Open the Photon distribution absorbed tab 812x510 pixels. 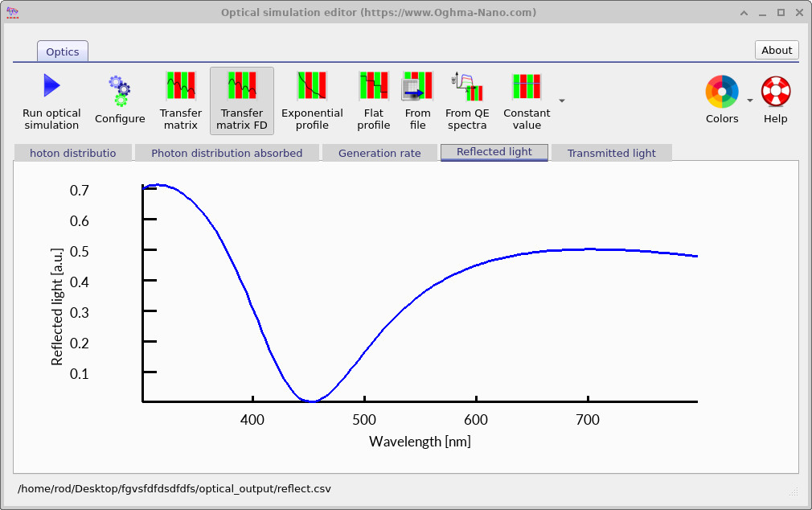tap(227, 153)
